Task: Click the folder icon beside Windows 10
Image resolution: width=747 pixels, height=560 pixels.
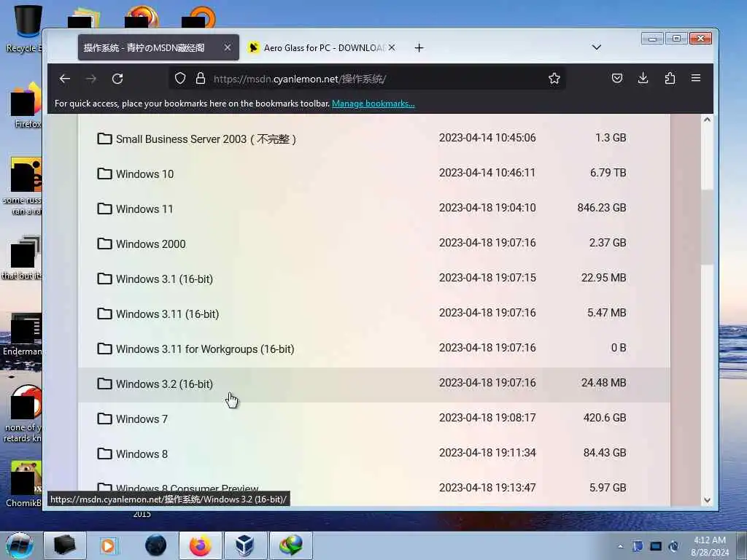Action: [104, 174]
